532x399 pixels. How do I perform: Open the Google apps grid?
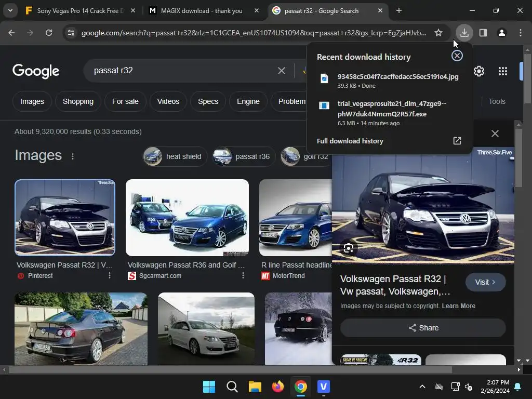pyautogui.click(x=502, y=71)
